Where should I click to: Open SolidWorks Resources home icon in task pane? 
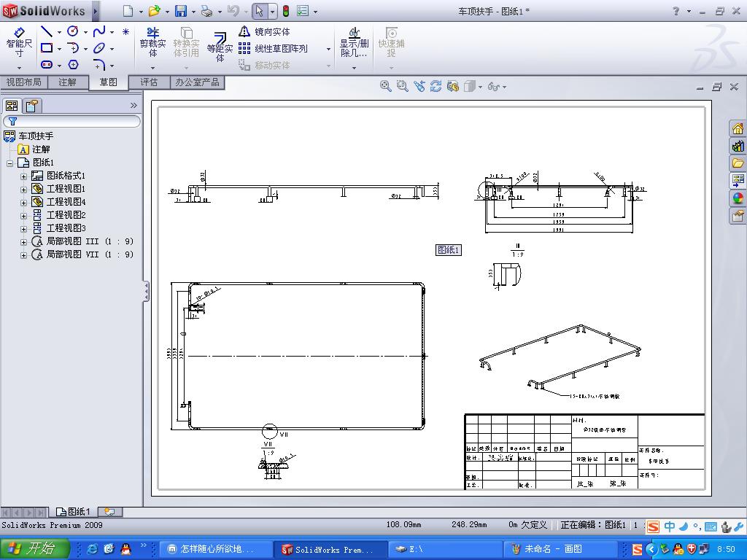pos(738,128)
